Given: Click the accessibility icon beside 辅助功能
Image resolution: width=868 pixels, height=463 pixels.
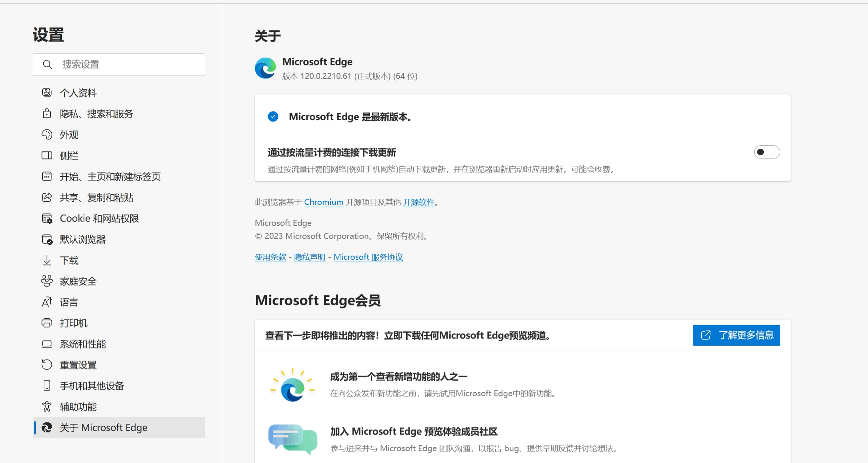Looking at the screenshot, I should coord(47,407).
